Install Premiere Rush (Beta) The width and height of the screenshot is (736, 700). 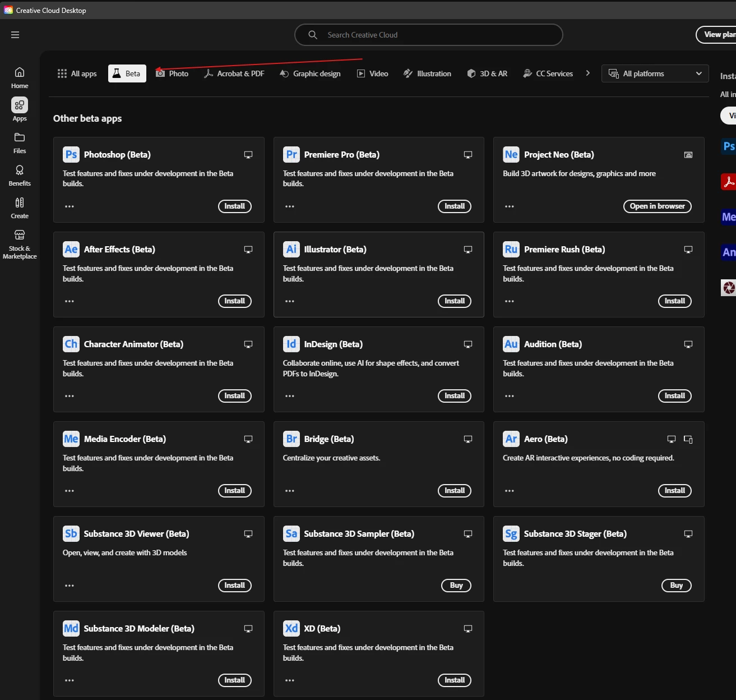coord(675,301)
